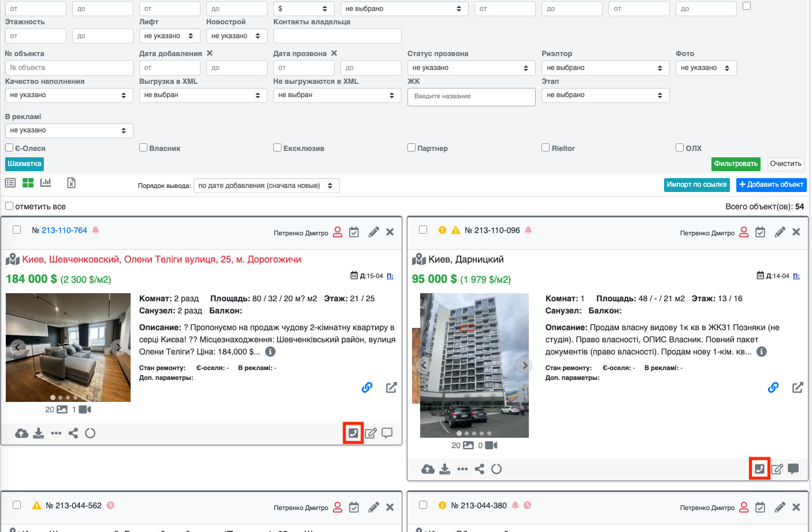The height and width of the screenshot is (532, 812).
Task: Toggle the 'отметить все' checkbox
Action: [x=9, y=206]
